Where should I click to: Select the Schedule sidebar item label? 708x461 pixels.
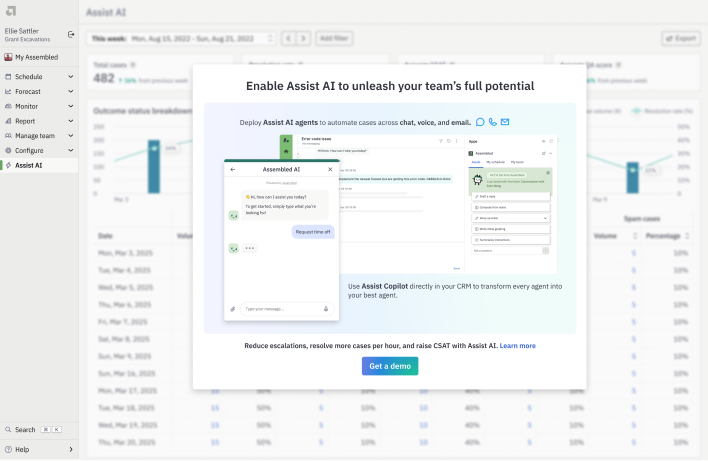(28, 77)
